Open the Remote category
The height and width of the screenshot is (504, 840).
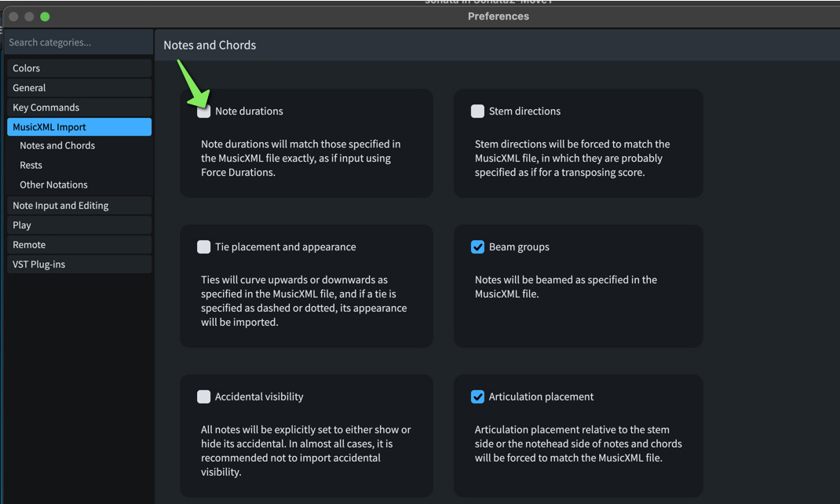pyautogui.click(x=79, y=245)
